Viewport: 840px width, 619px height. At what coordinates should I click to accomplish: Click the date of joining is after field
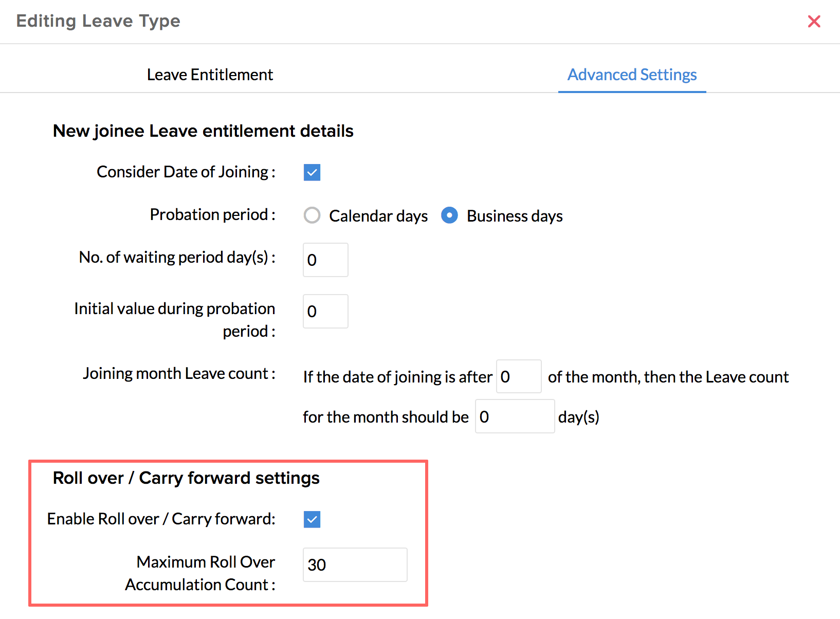point(518,377)
